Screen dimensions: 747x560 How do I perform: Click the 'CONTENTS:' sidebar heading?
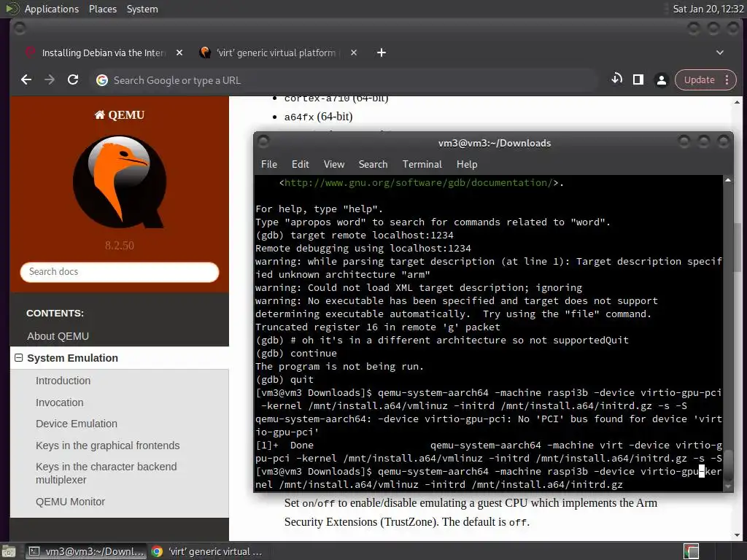point(55,313)
